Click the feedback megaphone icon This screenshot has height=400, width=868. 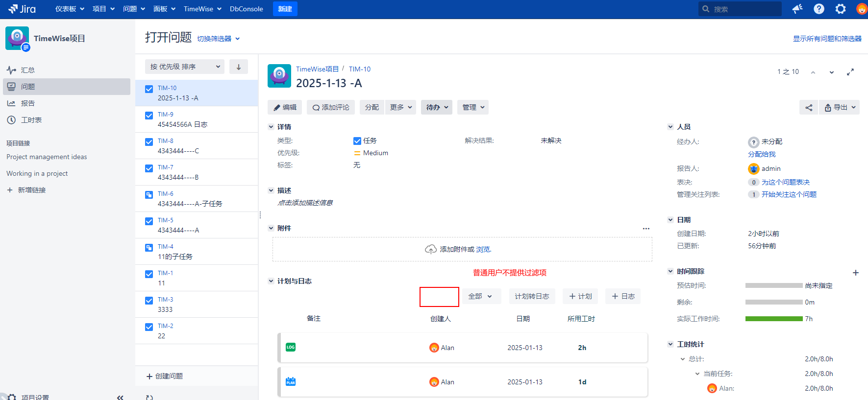pyautogui.click(x=797, y=9)
